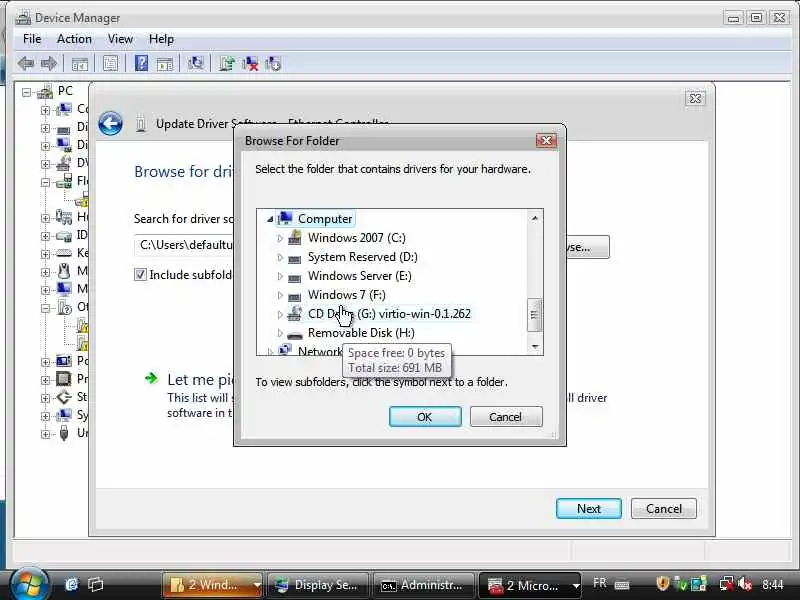Click the network status tray icon
This screenshot has height=600, width=800.
726,584
